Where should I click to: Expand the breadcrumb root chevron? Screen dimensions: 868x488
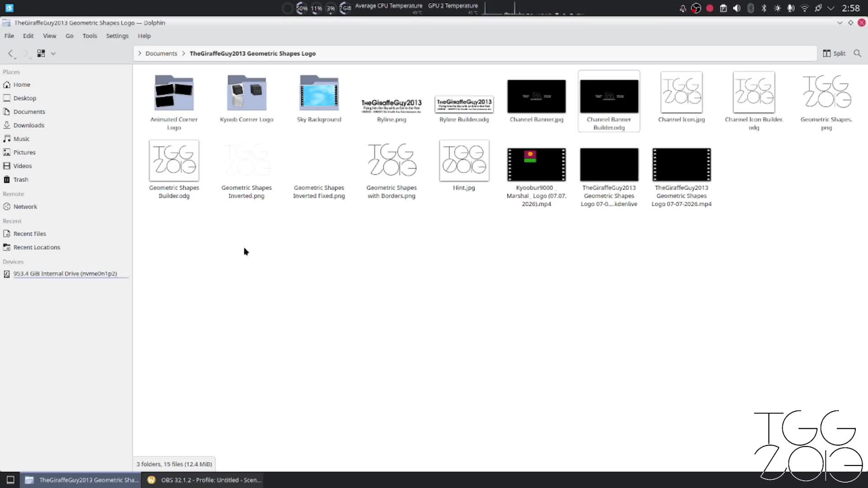(140, 53)
